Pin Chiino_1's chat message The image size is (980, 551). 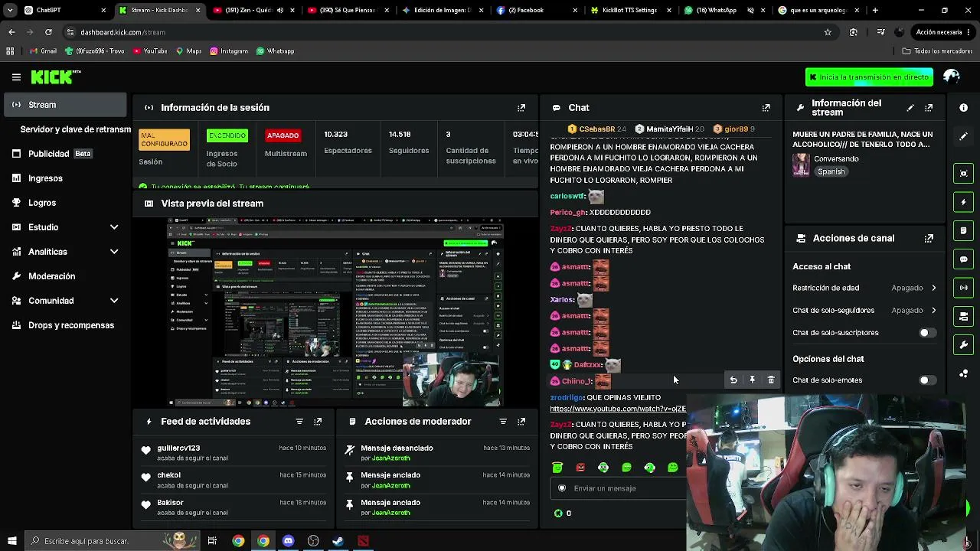coord(752,380)
